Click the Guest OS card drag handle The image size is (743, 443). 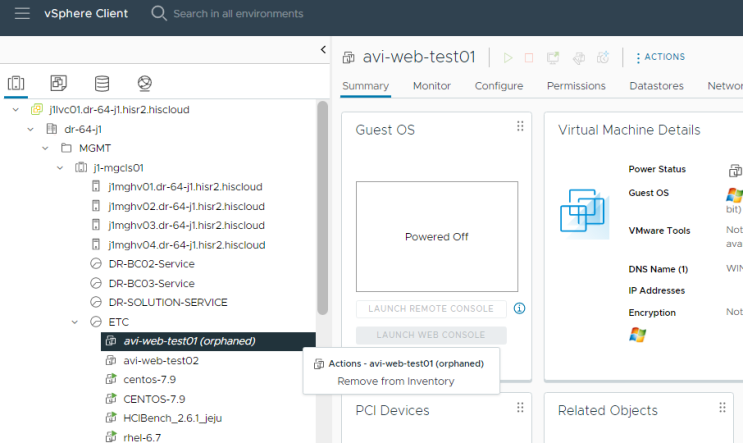pos(520,126)
